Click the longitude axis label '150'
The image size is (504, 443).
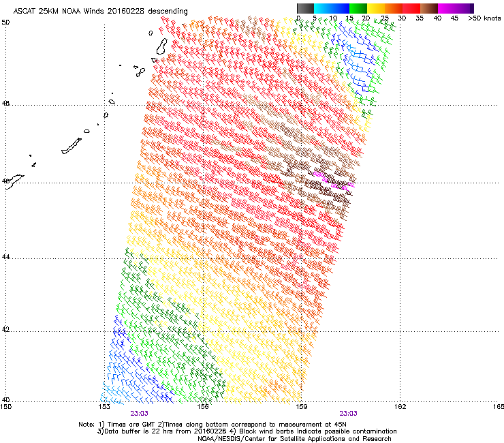click(5, 407)
